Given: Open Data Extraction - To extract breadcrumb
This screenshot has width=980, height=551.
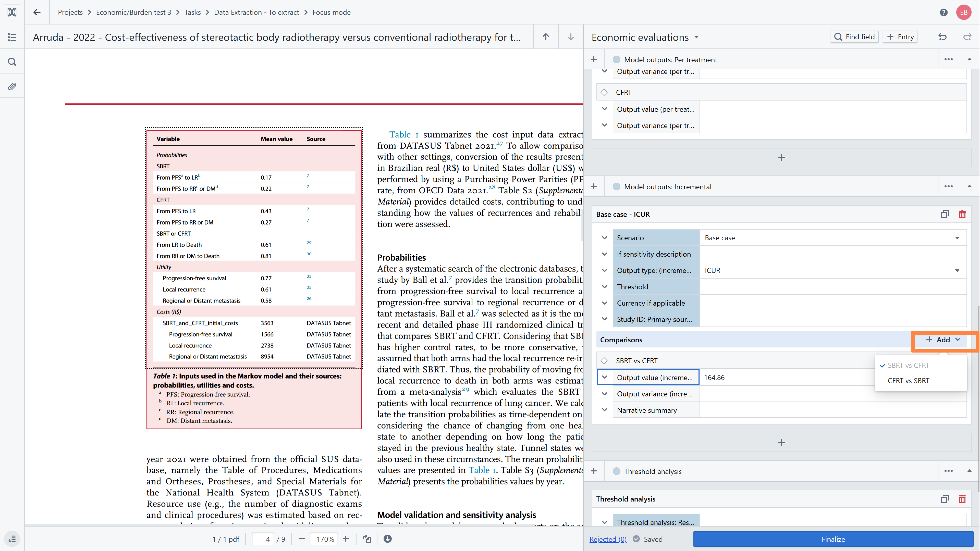Looking at the screenshot, I should point(256,12).
